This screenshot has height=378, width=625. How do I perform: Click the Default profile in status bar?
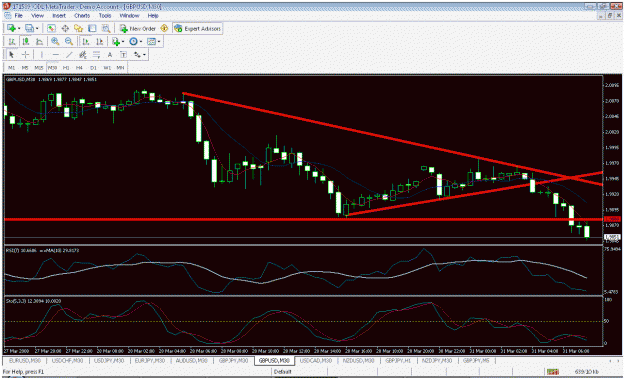point(283,372)
